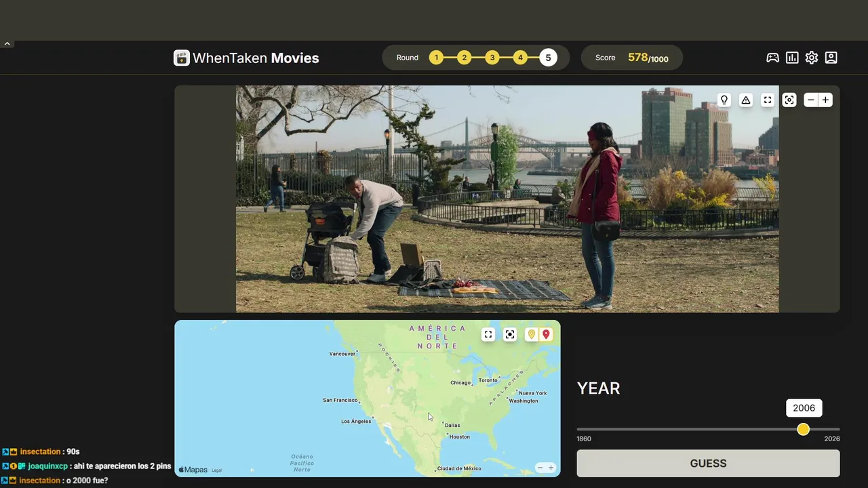The width and height of the screenshot is (868, 488).
Task: Collapse the top bar with the chevron arrow
Action: click(7, 43)
